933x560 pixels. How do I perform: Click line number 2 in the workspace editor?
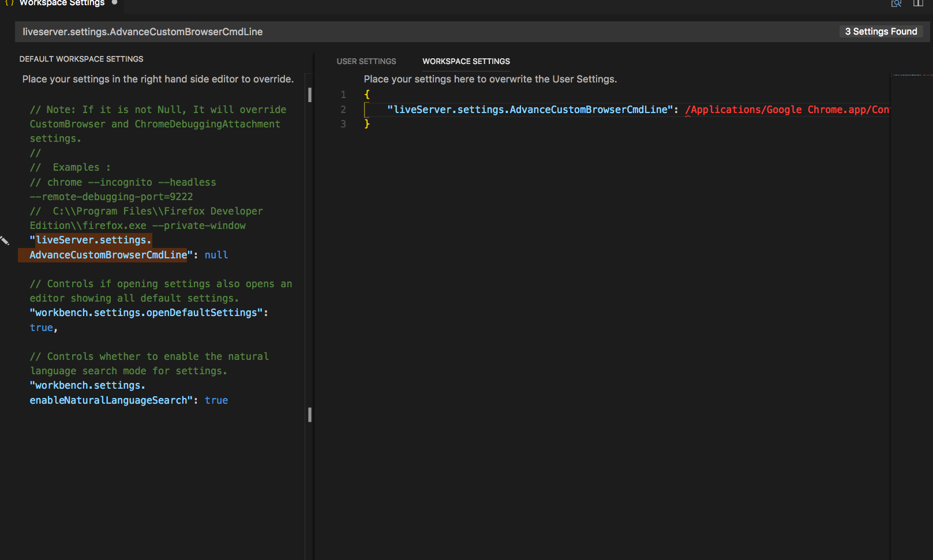pyautogui.click(x=343, y=109)
